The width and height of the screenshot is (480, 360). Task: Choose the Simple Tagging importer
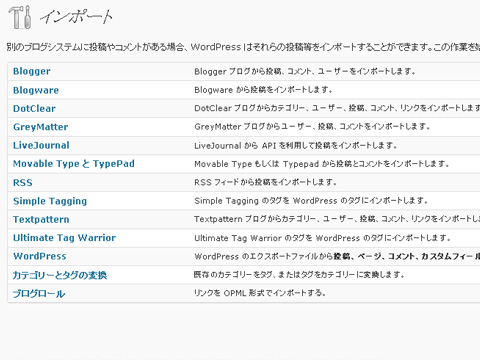[50, 201]
